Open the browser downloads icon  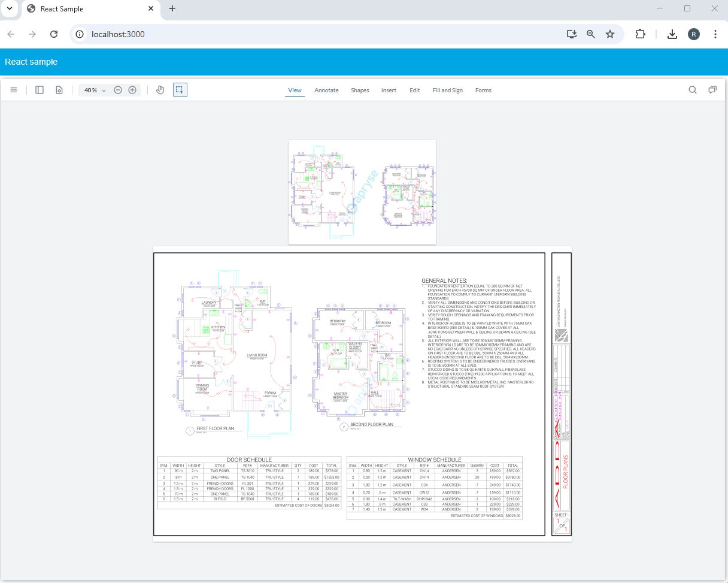[672, 34]
